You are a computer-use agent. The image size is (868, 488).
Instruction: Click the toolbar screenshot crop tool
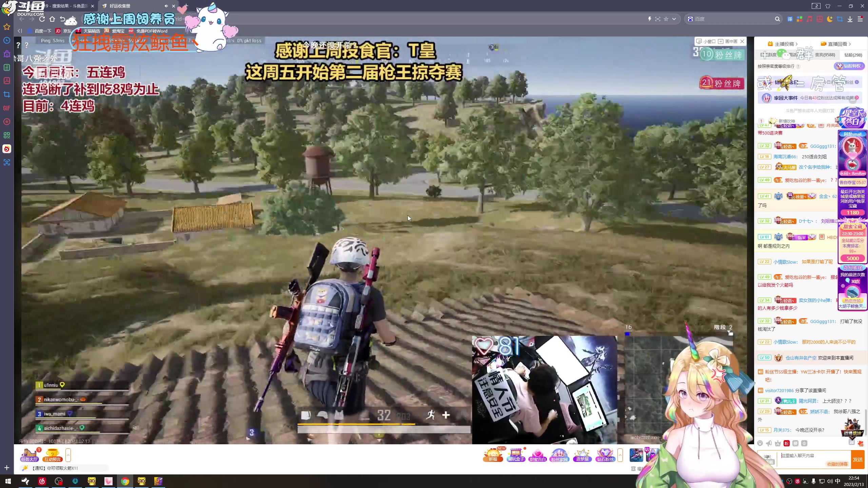click(x=840, y=19)
